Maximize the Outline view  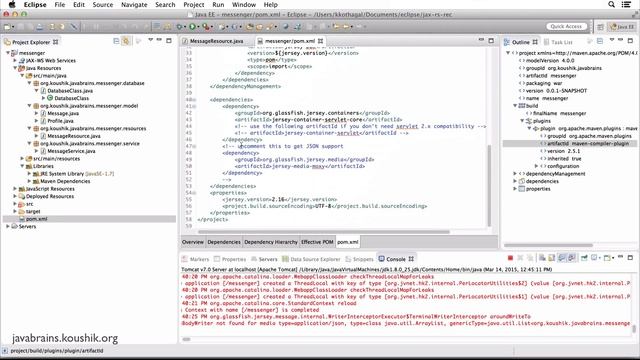630,40
